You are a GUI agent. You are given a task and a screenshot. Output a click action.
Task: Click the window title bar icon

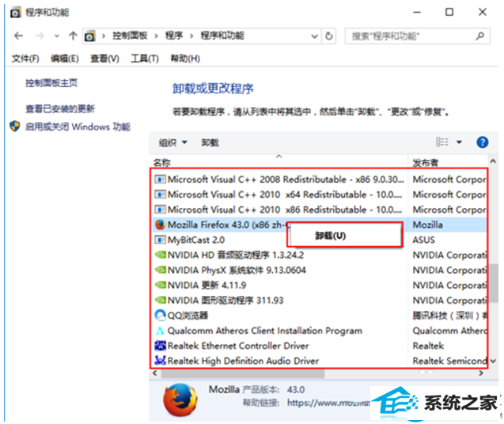click(x=15, y=13)
